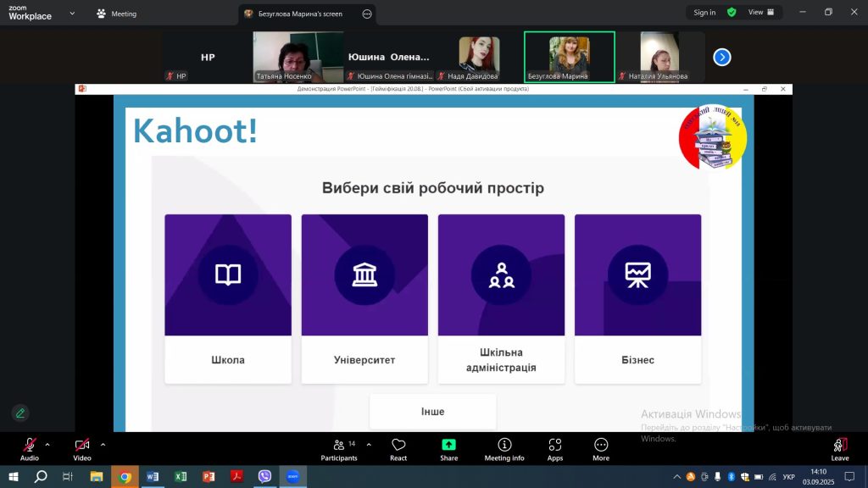Select Безуглова Марина video thumbnail
This screenshot has width=868, height=488.
pos(569,57)
